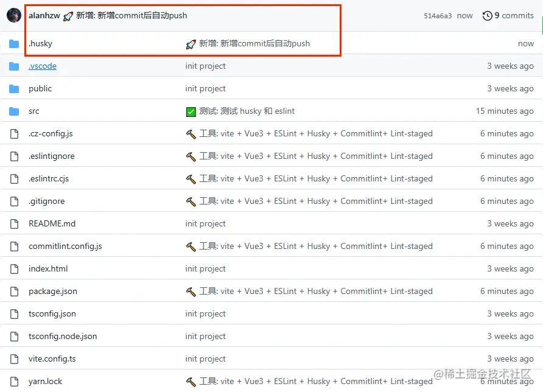This screenshot has width=543, height=392.
Task: Open the alanhzw username link
Action: [44, 16]
